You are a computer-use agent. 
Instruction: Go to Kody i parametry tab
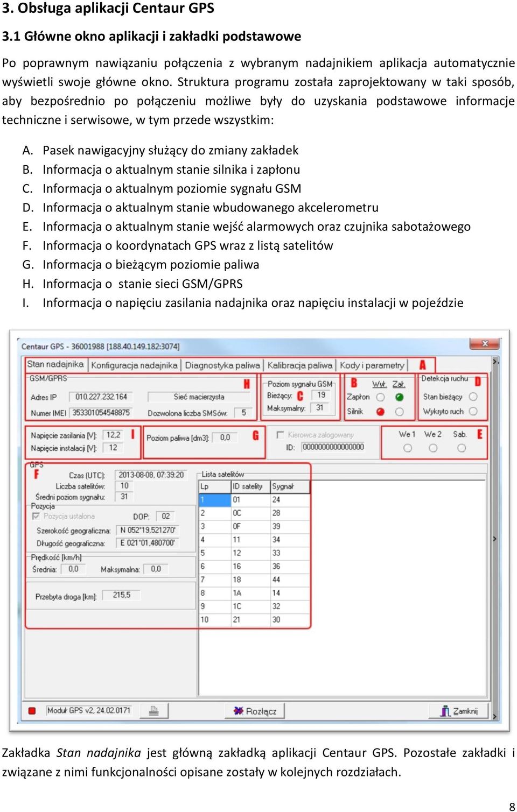pyautogui.click(x=372, y=365)
